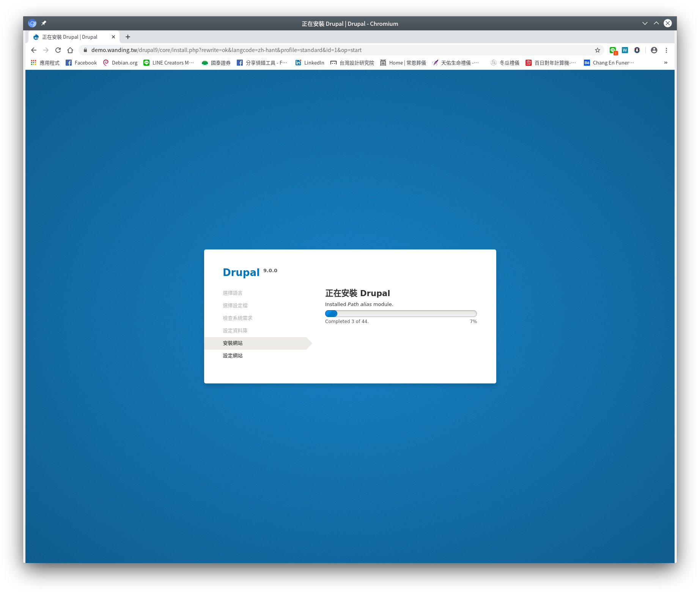Open the green LINE extension icon
The height and width of the screenshot is (593, 700).
(613, 50)
